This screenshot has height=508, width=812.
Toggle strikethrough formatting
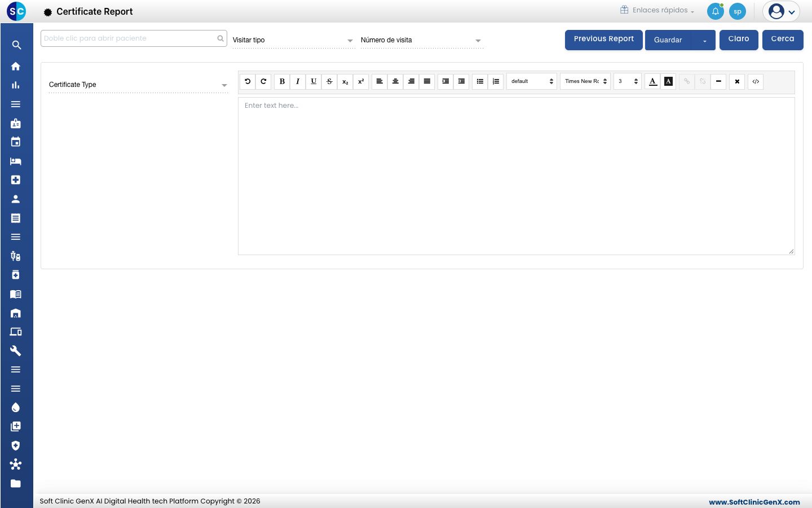pos(329,81)
